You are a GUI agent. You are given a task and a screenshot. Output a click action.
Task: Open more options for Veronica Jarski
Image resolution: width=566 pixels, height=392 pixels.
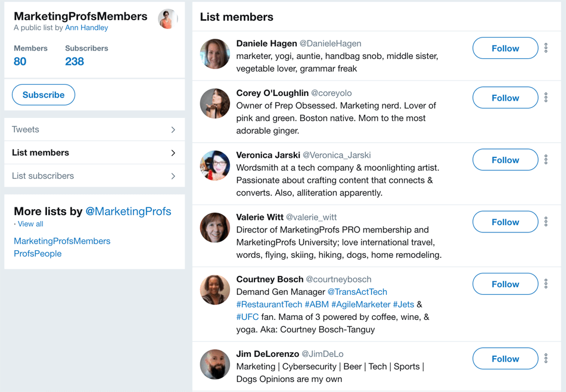point(546,160)
